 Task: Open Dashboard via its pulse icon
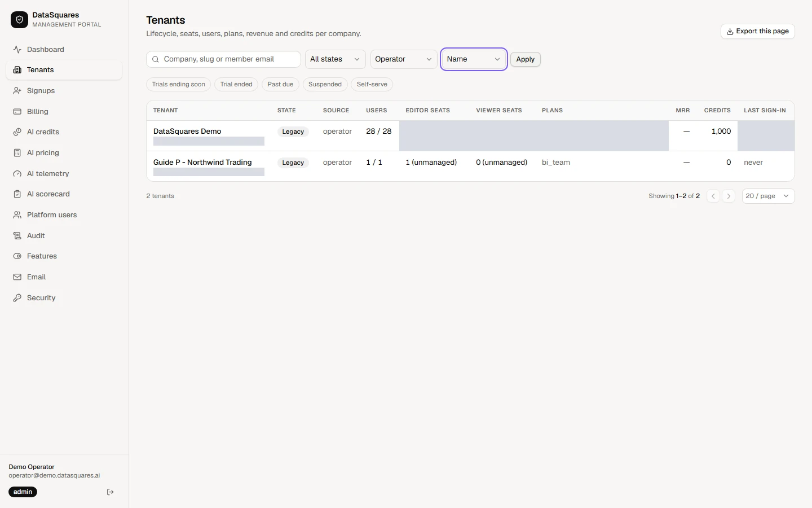point(17,50)
